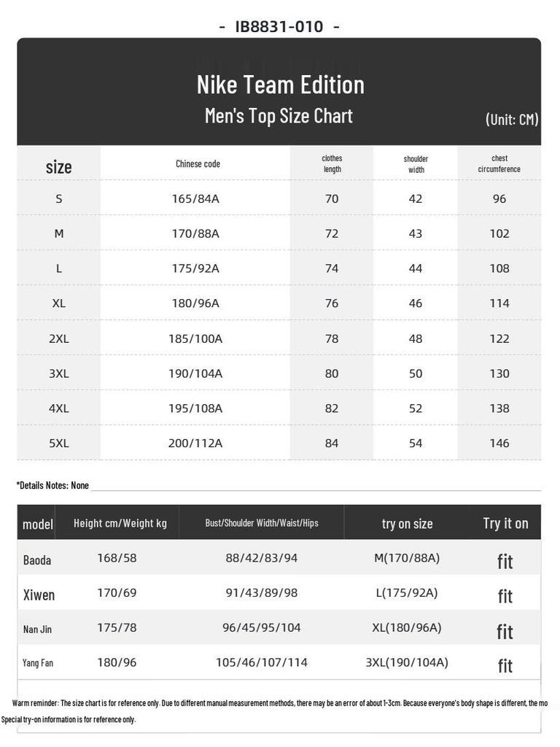
Task: Click the Nike Team Edition title
Action: coord(280,85)
